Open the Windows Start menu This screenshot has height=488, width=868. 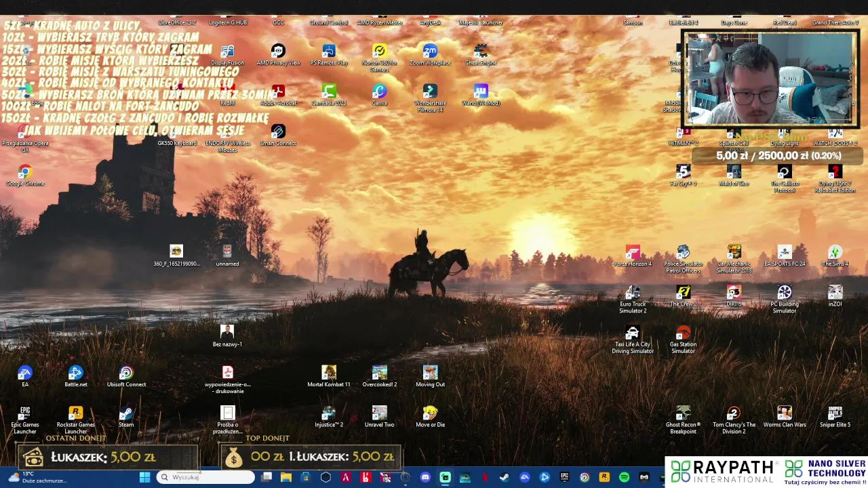click(x=144, y=477)
